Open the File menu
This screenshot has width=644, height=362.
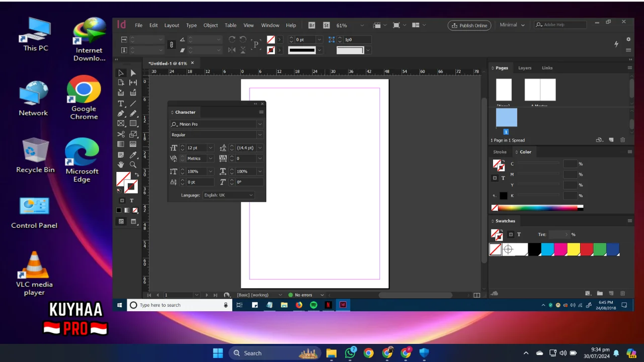tap(138, 25)
